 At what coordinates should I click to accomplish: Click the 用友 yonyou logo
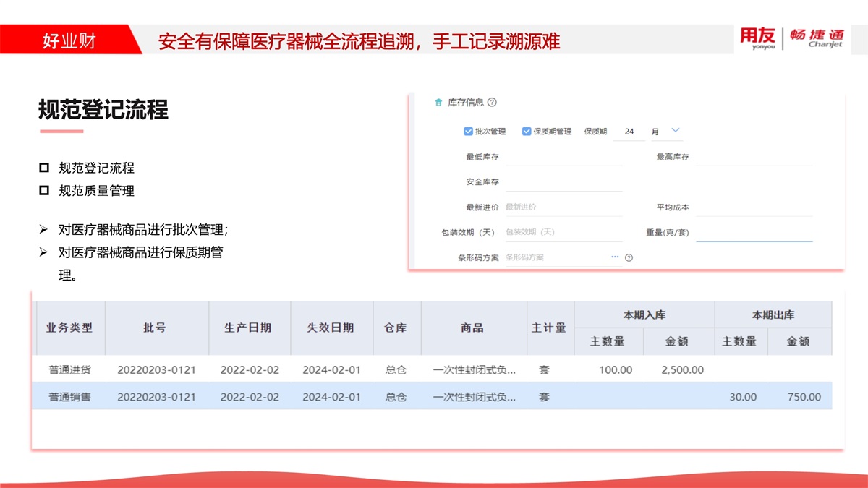(757, 38)
